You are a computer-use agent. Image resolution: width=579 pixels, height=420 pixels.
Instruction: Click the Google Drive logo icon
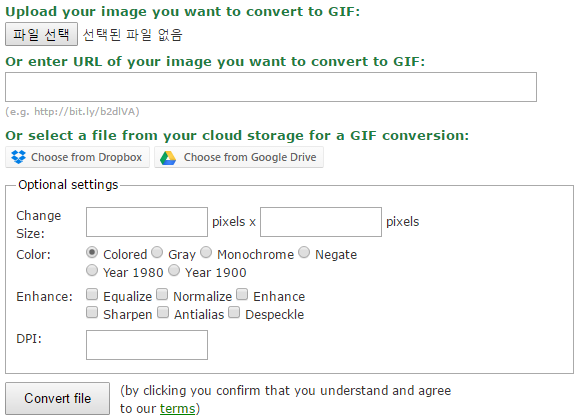[x=168, y=158]
